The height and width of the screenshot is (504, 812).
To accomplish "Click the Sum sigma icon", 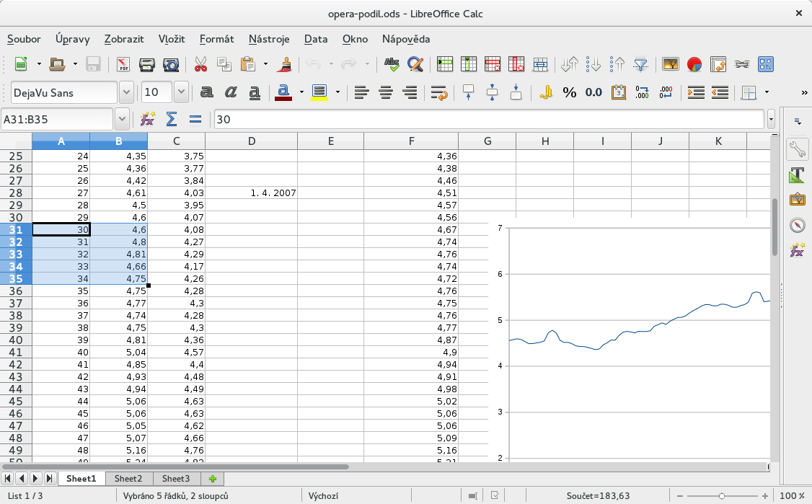I will pyautogui.click(x=172, y=119).
